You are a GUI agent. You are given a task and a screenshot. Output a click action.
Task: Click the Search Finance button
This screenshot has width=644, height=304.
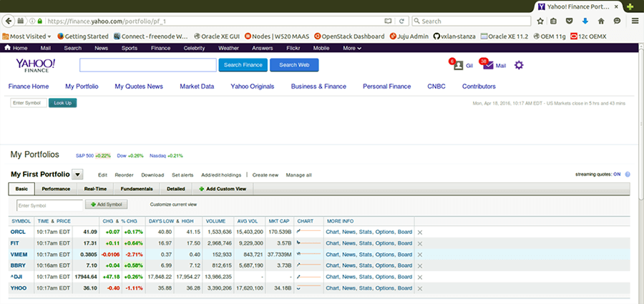(243, 65)
